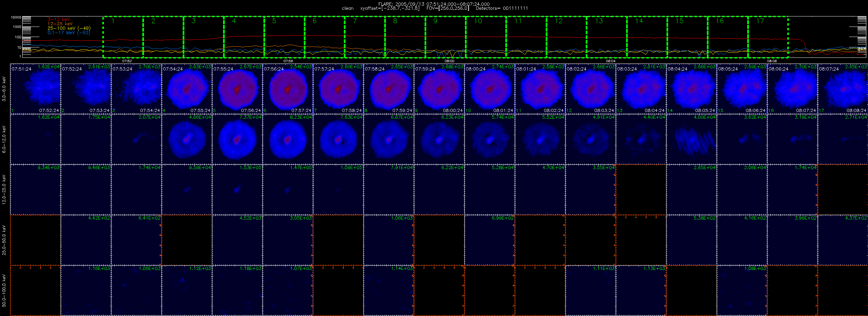Click the red 3-12 keV legend entry

pos(59,19)
